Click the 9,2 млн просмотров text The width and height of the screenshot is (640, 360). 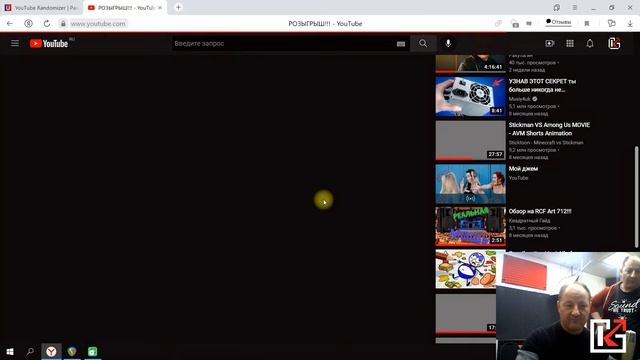pos(532,150)
